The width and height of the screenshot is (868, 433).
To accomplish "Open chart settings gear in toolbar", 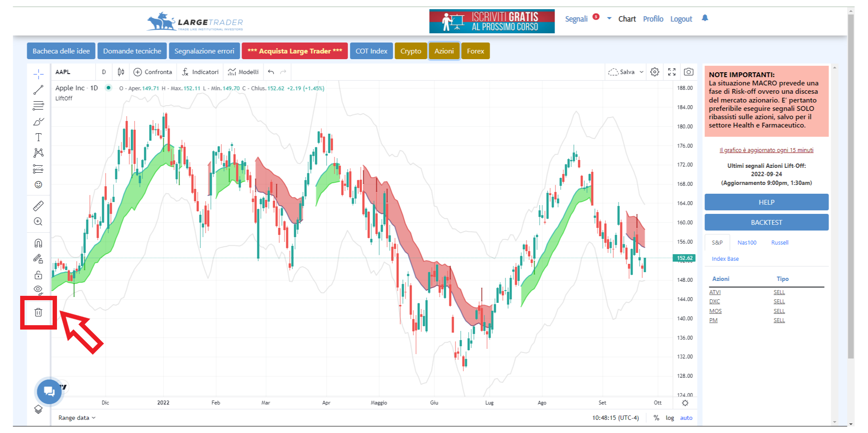I will click(x=655, y=72).
